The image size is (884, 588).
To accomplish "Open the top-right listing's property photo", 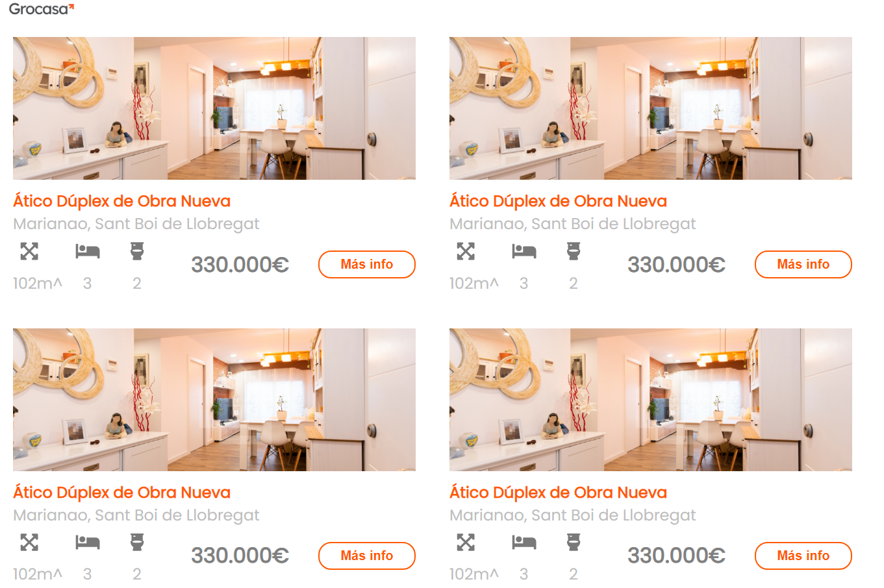I will click(651, 108).
